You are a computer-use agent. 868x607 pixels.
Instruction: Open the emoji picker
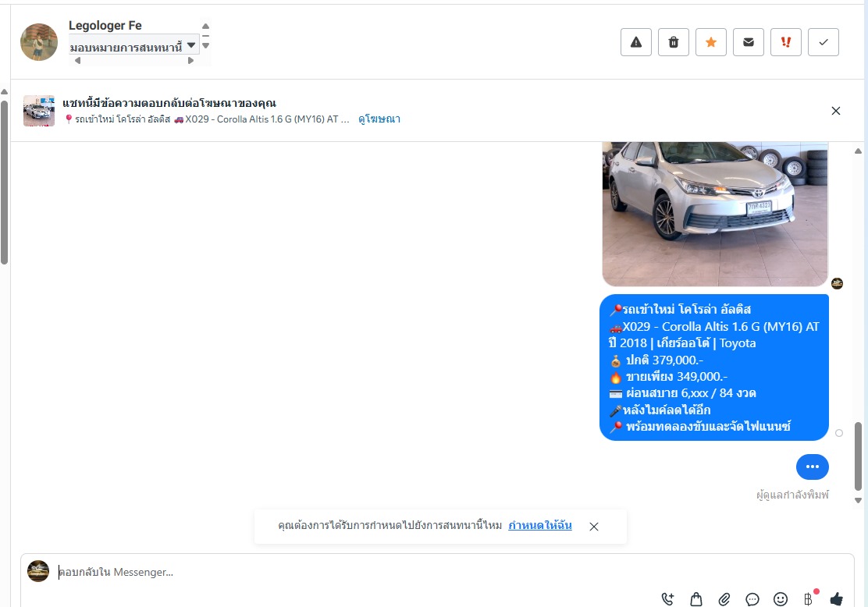point(781,598)
